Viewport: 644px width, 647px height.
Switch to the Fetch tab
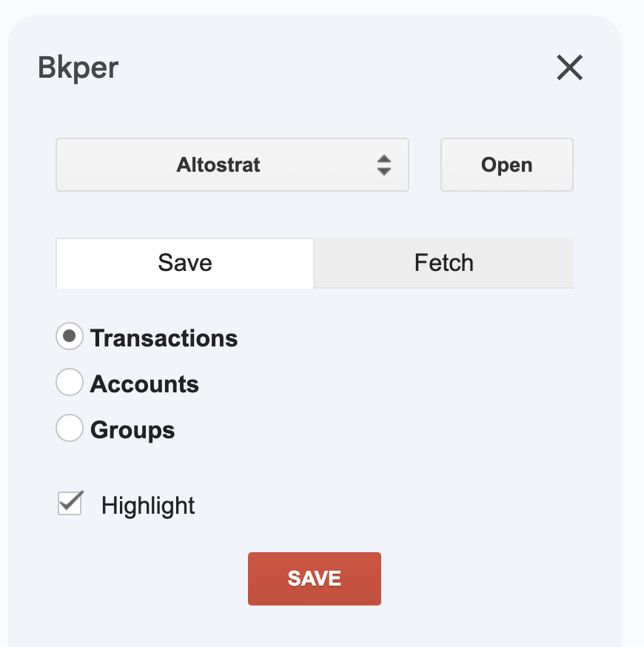click(x=443, y=263)
